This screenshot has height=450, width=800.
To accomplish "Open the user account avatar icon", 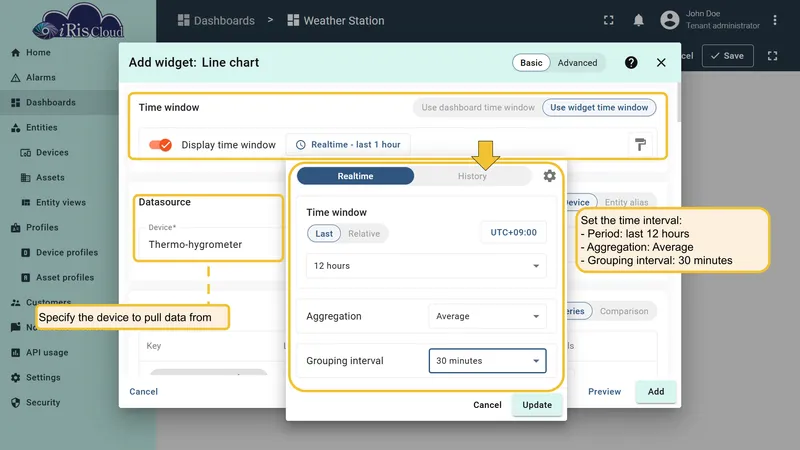I will click(670, 20).
